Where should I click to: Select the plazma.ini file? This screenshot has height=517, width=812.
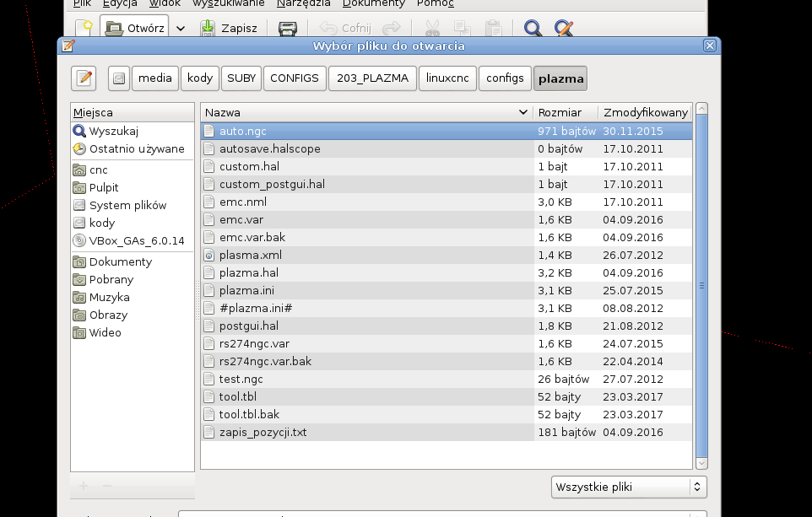(447, 290)
